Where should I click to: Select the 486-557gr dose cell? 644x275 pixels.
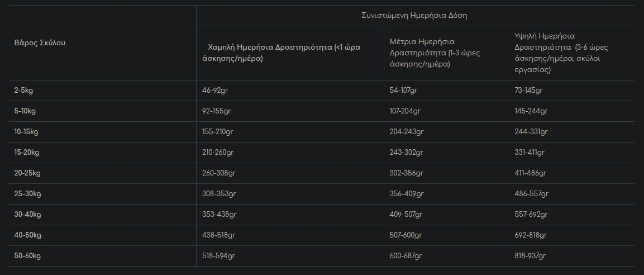click(x=531, y=194)
